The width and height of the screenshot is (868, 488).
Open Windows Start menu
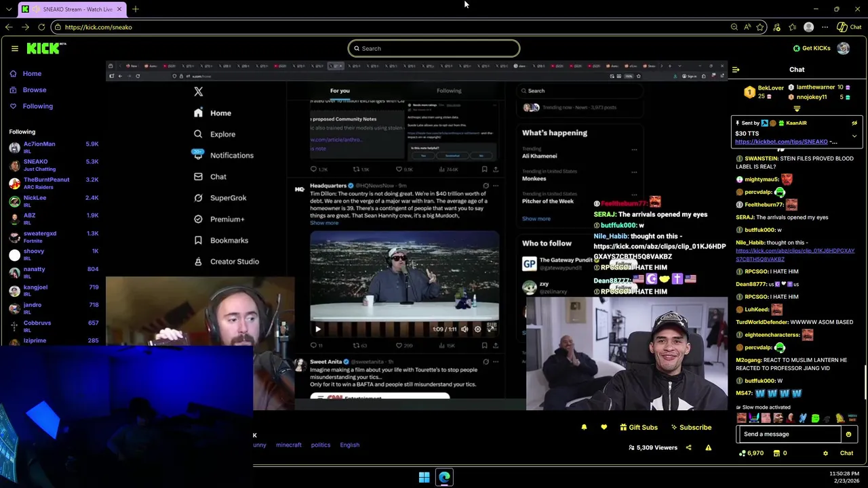pos(424,477)
